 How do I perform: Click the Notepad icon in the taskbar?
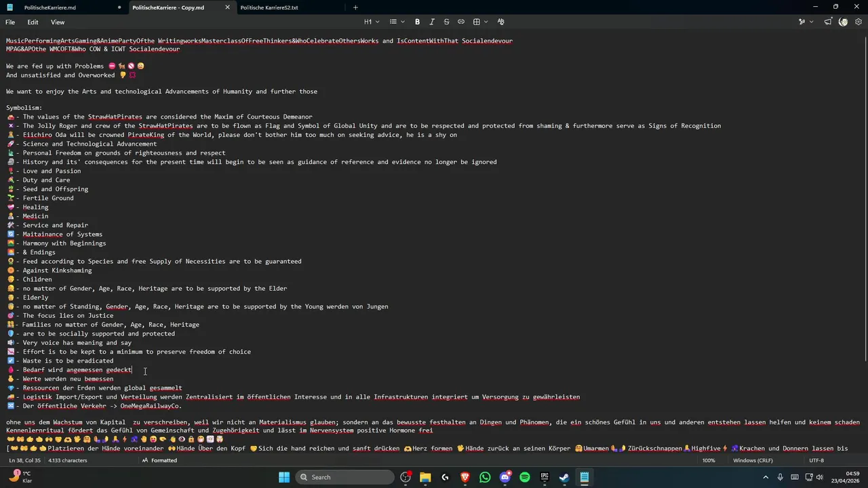click(584, 477)
